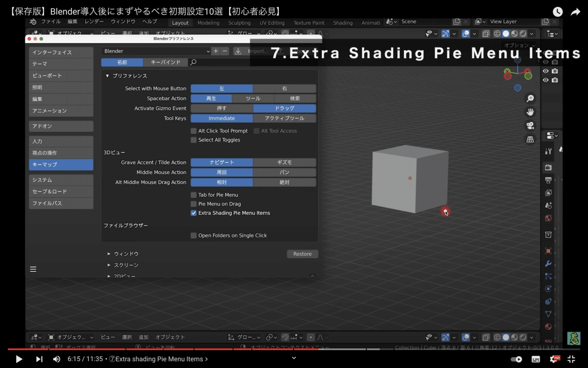This screenshot has height=368, width=588.
Task: Open the Collection properties box tab
Action: click(x=548, y=234)
